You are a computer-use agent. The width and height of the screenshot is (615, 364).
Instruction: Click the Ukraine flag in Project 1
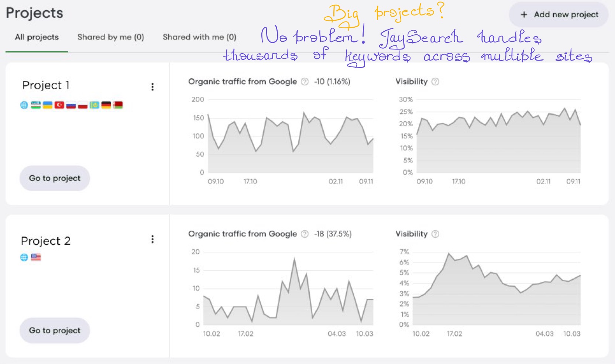47,104
